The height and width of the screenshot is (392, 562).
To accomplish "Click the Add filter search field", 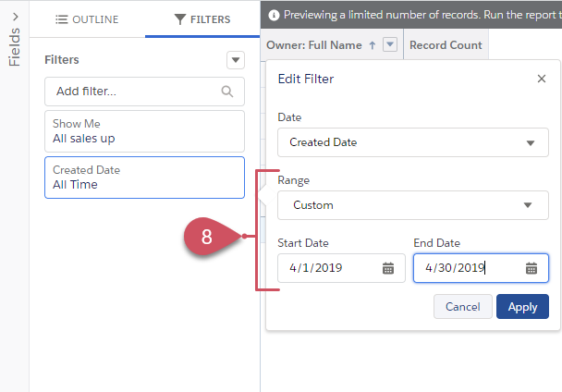I will click(x=144, y=92).
